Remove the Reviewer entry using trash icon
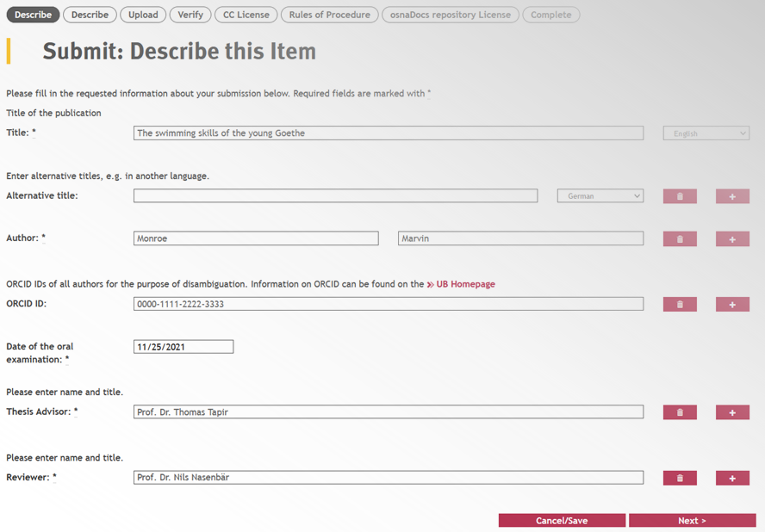 coord(680,478)
